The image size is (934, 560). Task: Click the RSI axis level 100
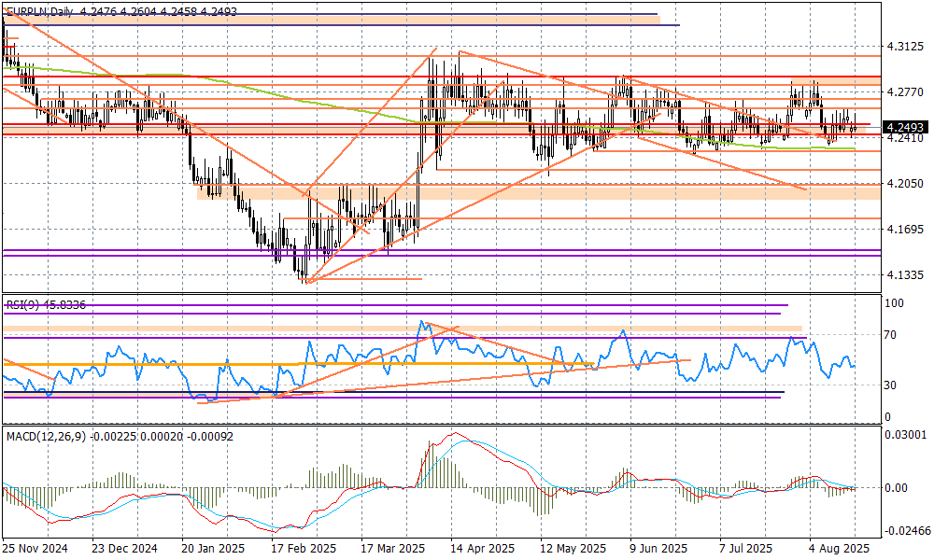(x=894, y=303)
